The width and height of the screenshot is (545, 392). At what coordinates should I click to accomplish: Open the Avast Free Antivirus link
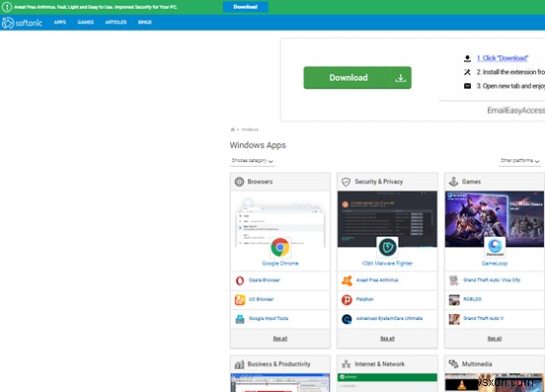pyautogui.click(x=377, y=280)
